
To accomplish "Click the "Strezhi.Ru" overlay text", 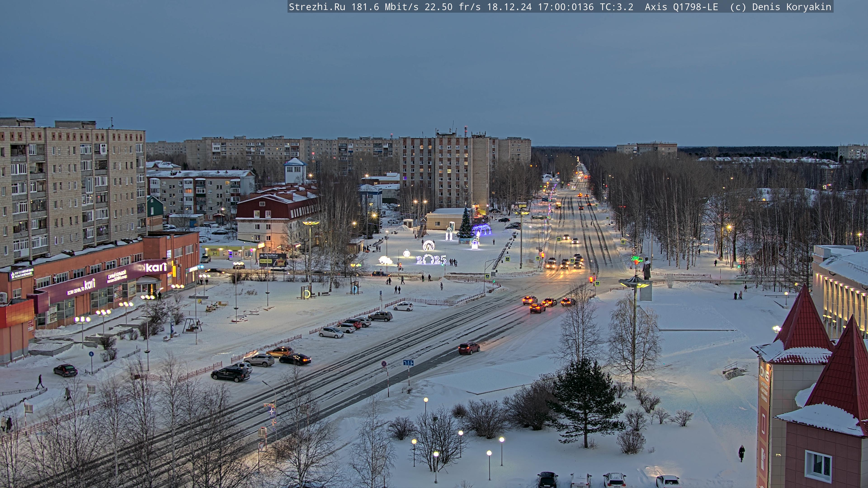I will pos(317,7).
